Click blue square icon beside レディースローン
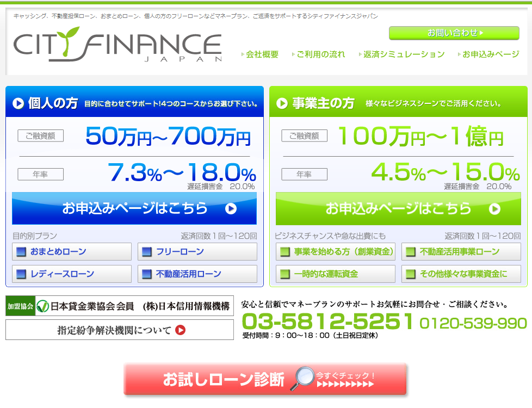The width and height of the screenshot is (532, 408). point(21,274)
